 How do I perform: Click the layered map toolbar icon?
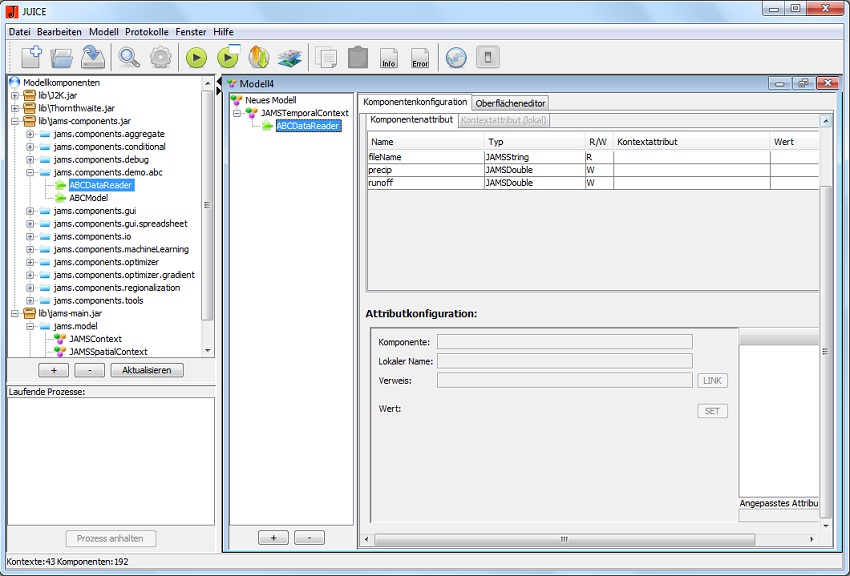pyautogui.click(x=289, y=58)
